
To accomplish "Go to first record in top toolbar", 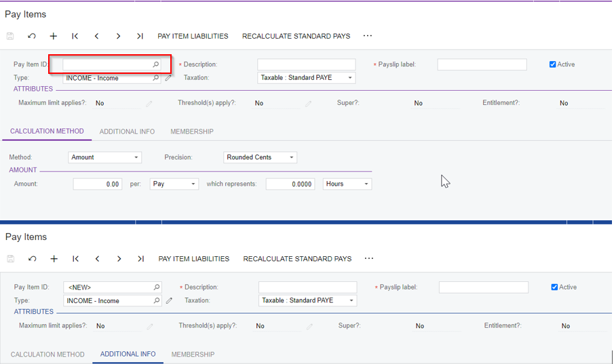I will (75, 36).
